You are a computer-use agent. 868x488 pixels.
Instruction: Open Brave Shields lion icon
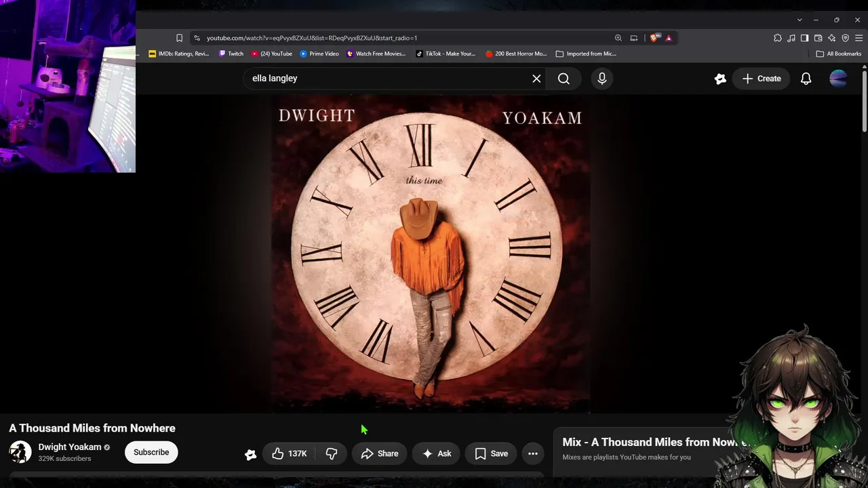(654, 38)
